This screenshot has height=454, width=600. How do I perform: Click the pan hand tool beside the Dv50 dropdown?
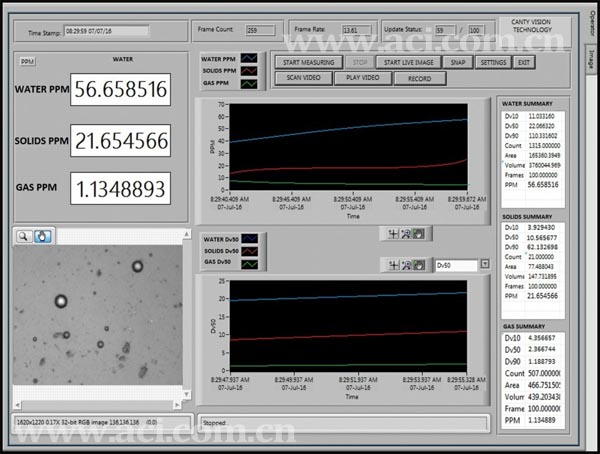420,265
